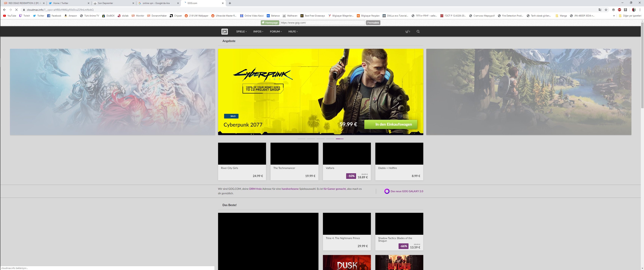Expand the HILFE dropdown menu

[x=293, y=31]
